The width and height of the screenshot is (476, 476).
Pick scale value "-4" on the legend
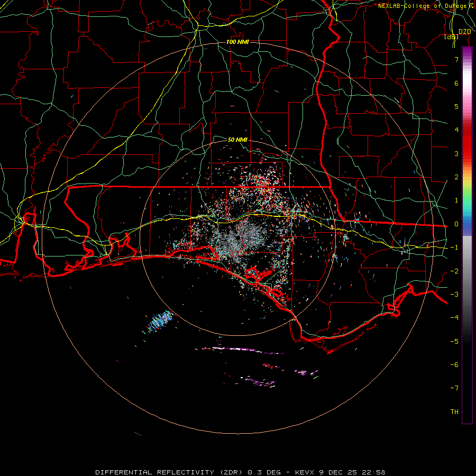454,318
